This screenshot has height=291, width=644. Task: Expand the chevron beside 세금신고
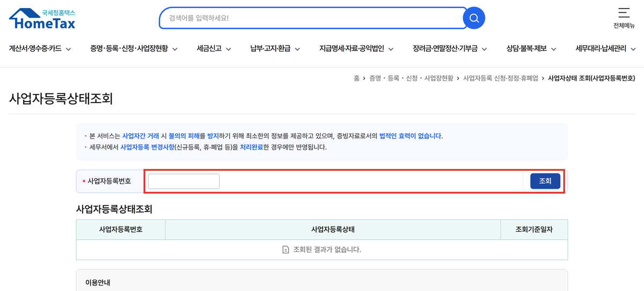228,49
